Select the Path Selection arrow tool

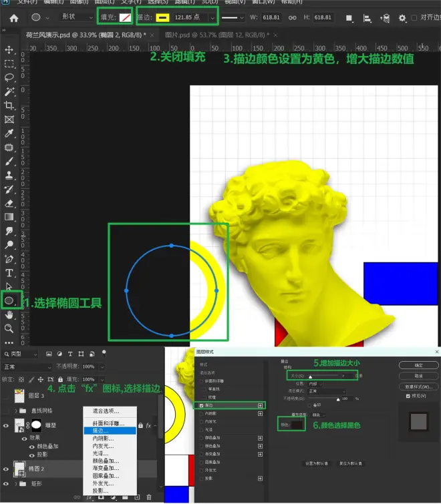coord(9,286)
